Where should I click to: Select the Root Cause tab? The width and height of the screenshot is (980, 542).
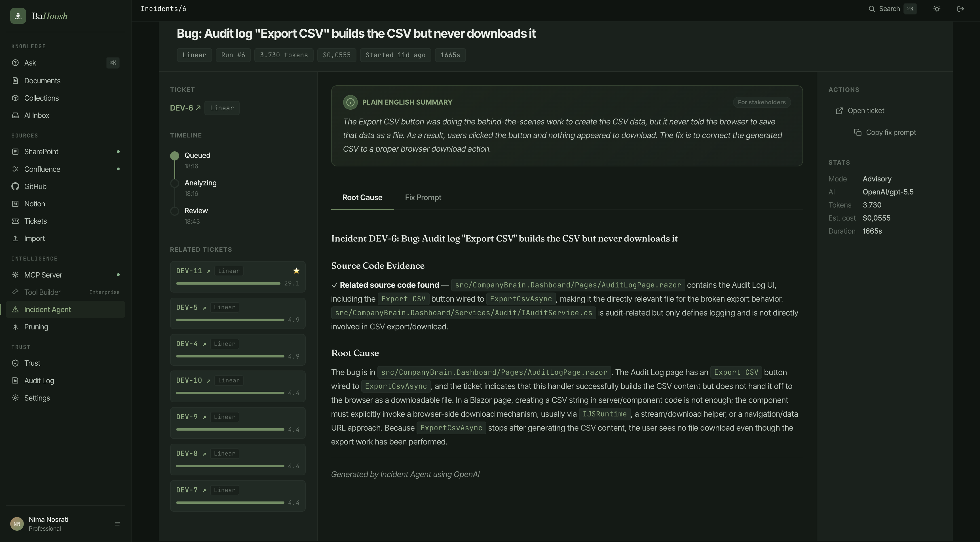point(362,197)
